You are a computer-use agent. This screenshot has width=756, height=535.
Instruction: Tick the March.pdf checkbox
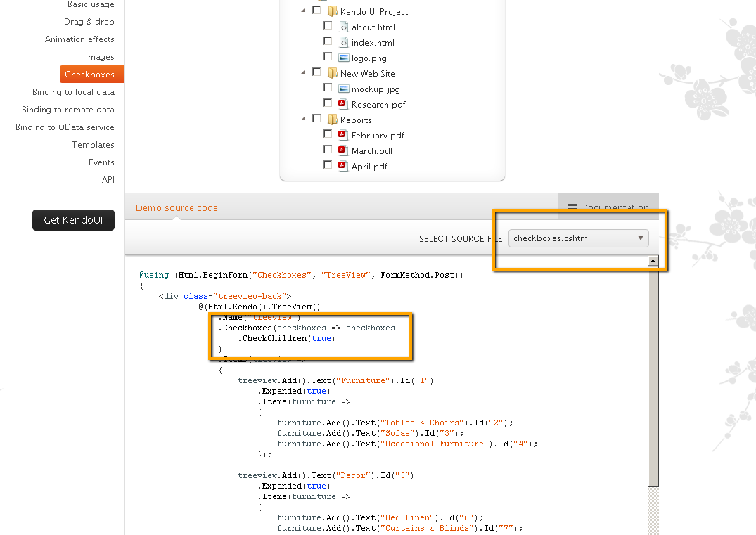coord(328,149)
